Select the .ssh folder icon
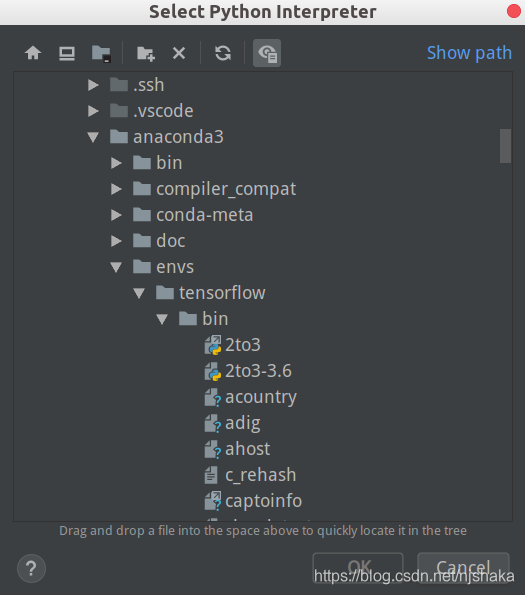This screenshot has height=595, width=525. [119, 85]
